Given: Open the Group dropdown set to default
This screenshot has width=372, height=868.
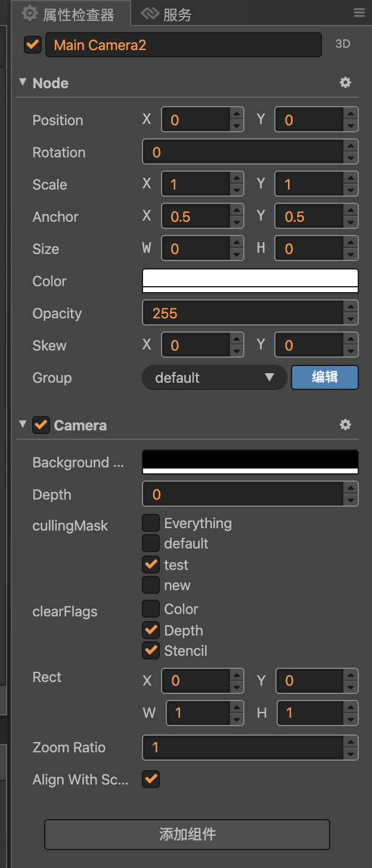Looking at the screenshot, I should point(214,377).
